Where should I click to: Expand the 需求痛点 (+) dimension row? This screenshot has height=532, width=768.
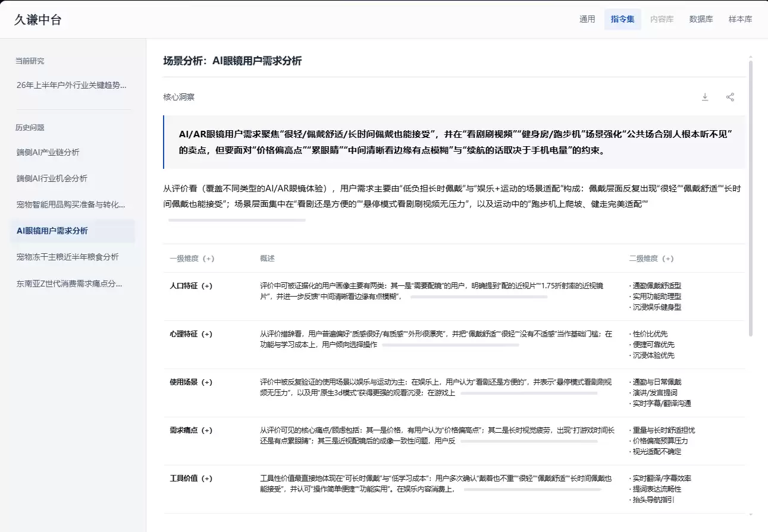coord(190,430)
